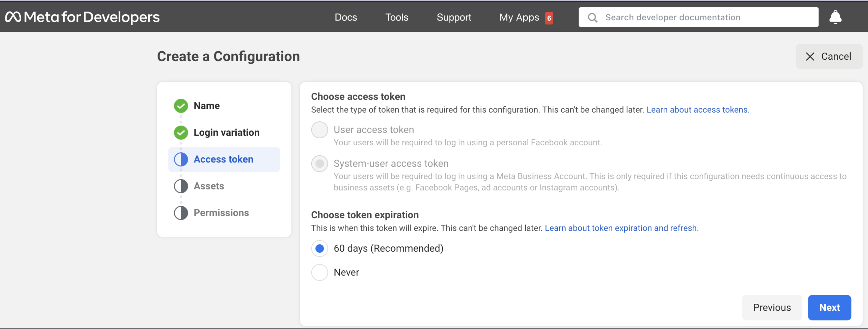Go to the Access token step
Screen dimensions: 868x329
tap(223, 159)
